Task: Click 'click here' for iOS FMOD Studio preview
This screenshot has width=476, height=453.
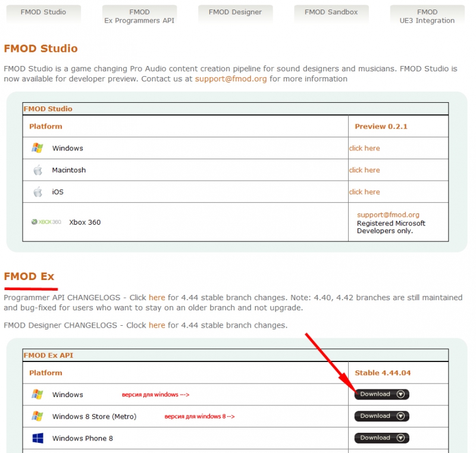Action: [364, 192]
